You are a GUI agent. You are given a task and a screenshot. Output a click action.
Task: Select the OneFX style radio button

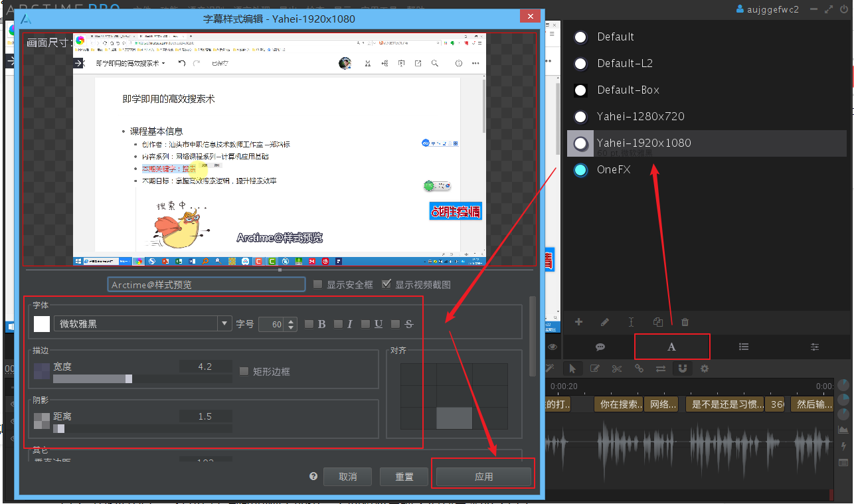[580, 169]
